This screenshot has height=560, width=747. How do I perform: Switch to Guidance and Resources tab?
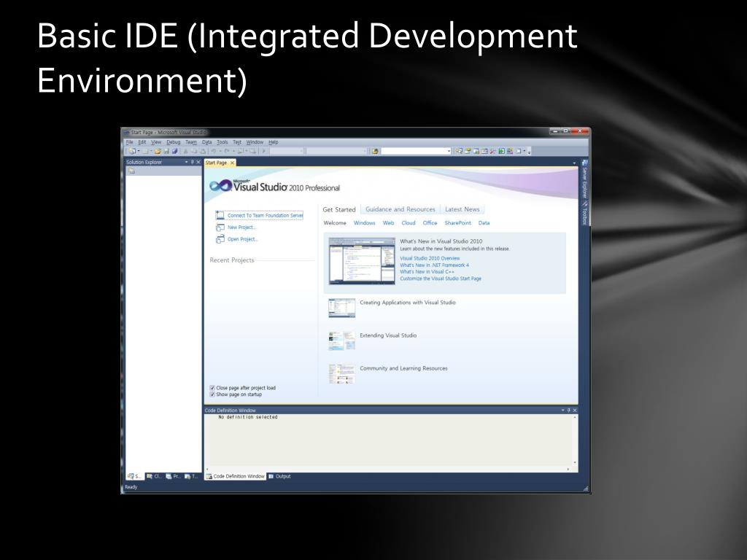[400, 209]
